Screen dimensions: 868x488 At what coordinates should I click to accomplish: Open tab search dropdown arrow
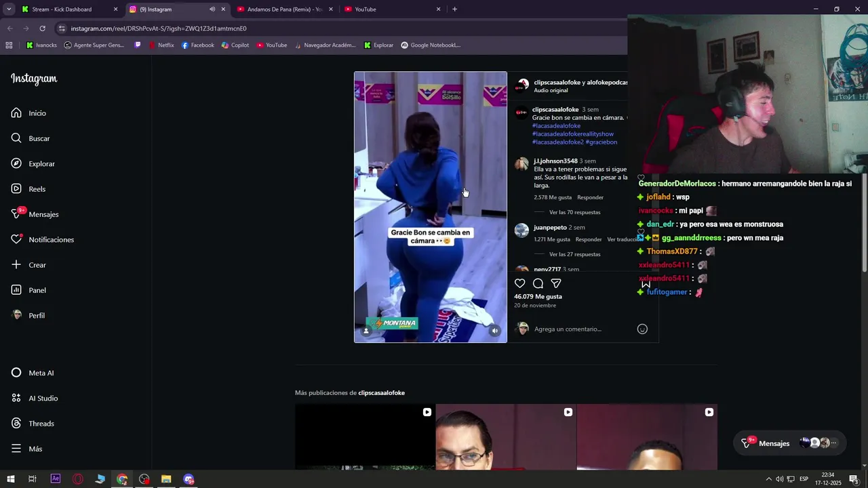tap(9, 9)
